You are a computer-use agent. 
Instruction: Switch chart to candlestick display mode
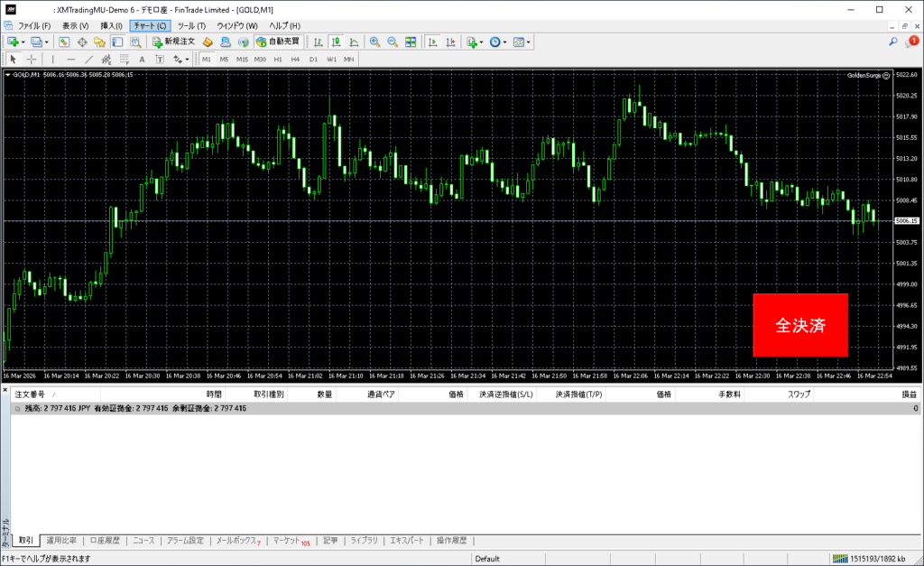click(x=336, y=42)
